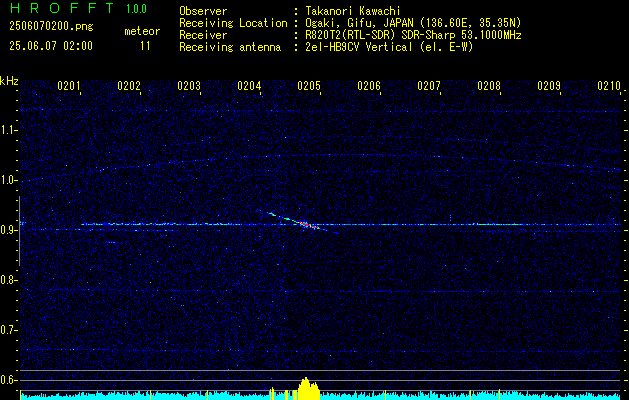Click the 1.0 kHz axis label
The height and width of the screenshot is (400, 629).
(8, 180)
